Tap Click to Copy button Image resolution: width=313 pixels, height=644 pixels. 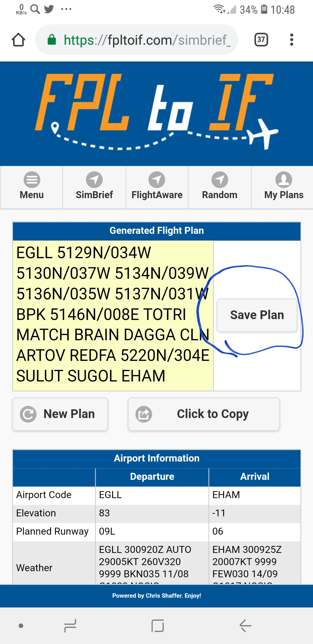tap(204, 414)
